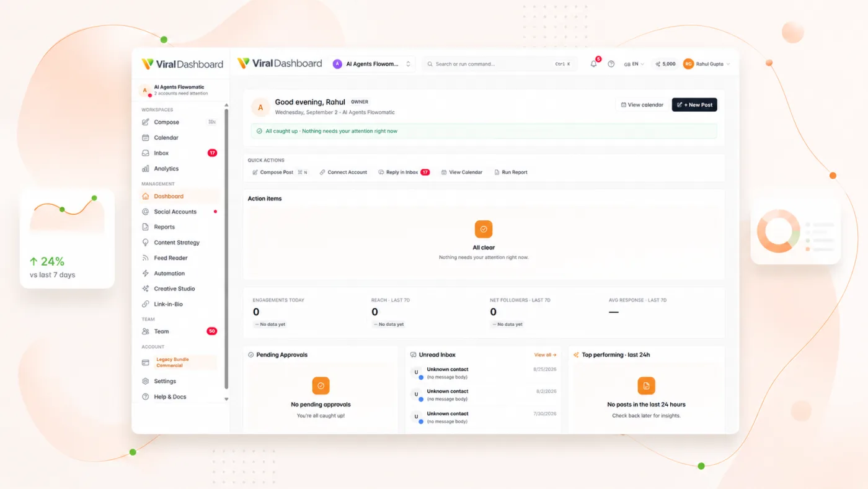Open the Inbox tray icon in sidebar

pyautogui.click(x=146, y=153)
